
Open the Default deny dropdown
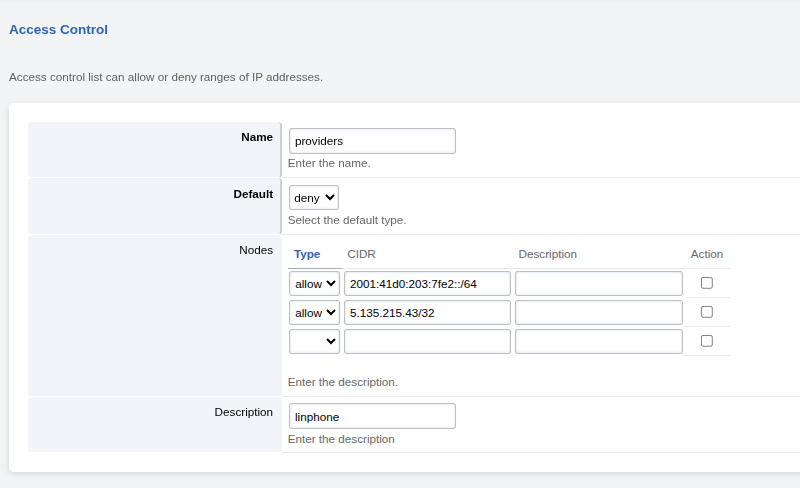(x=314, y=198)
